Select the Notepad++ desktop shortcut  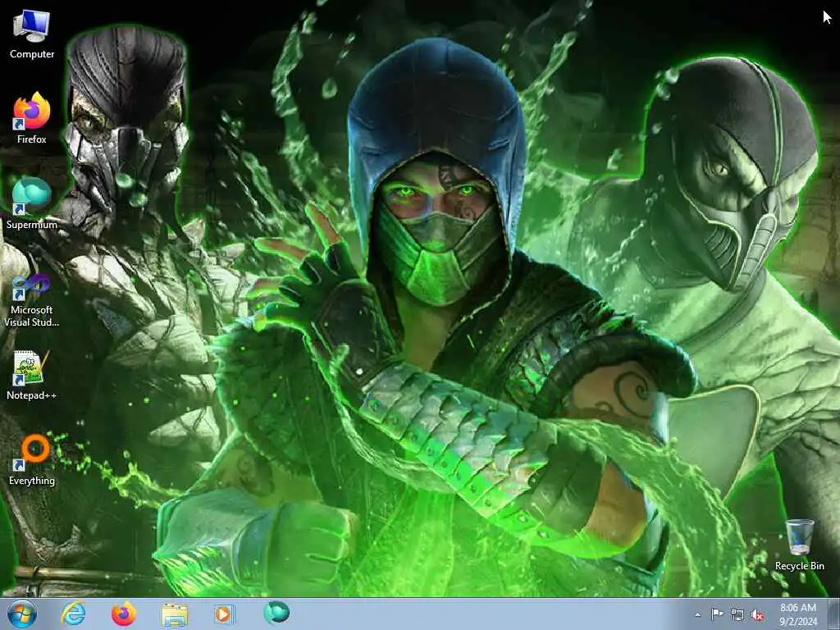pos(32,375)
